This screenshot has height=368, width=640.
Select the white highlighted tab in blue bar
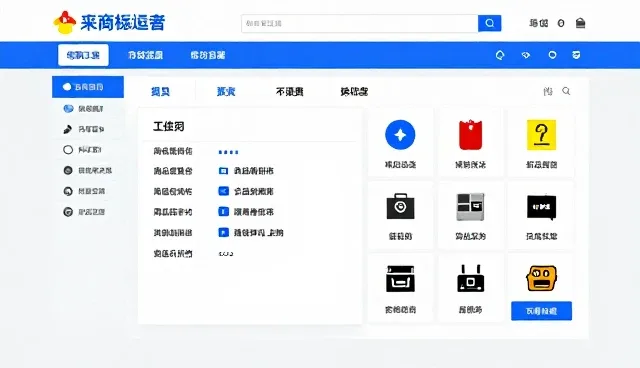(x=83, y=55)
